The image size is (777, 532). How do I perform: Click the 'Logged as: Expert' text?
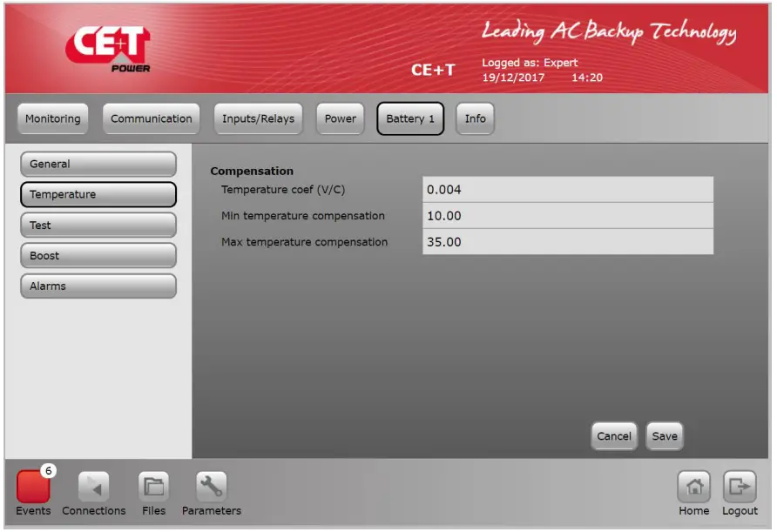pyautogui.click(x=530, y=63)
